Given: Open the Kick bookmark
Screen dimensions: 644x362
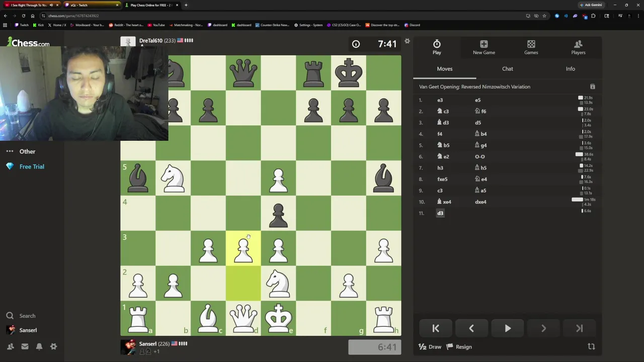Looking at the screenshot, I should click(38, 25).
